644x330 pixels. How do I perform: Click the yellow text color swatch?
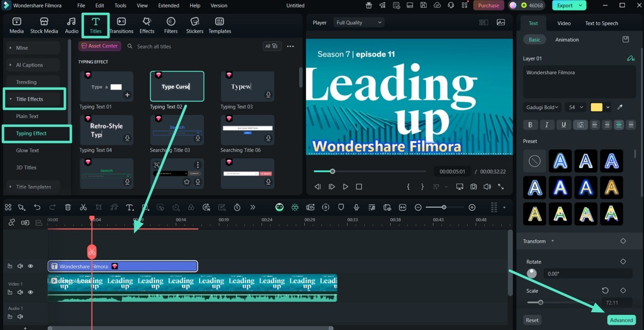(596, 107)
